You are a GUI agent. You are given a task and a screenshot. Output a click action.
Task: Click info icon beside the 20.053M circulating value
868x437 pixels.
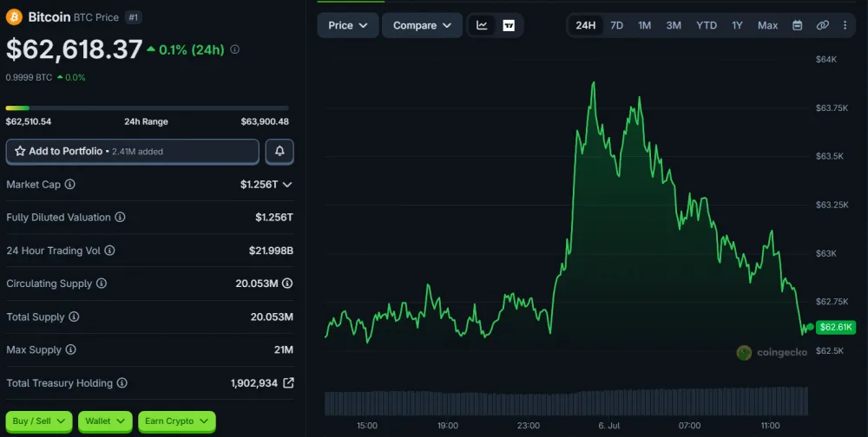[287, 284]
